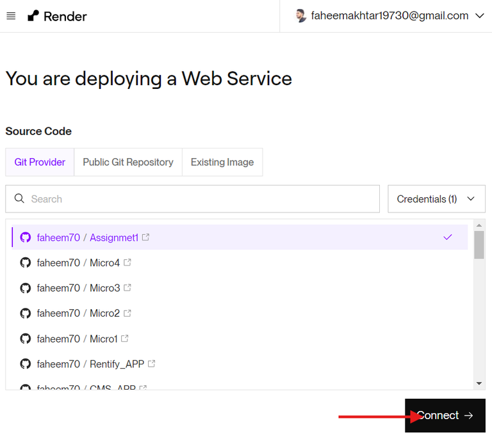Image resolution: width=492 pixels, height=448 pixels.
Task: Select the faheem70 / Micro2 repository
Action: (x=240, y=313)
